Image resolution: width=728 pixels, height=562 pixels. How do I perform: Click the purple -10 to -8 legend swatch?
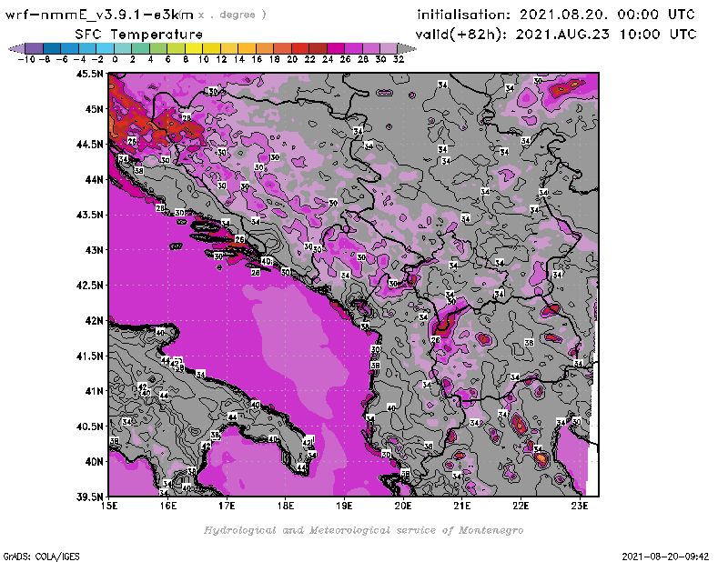click(x=35, y=48)
